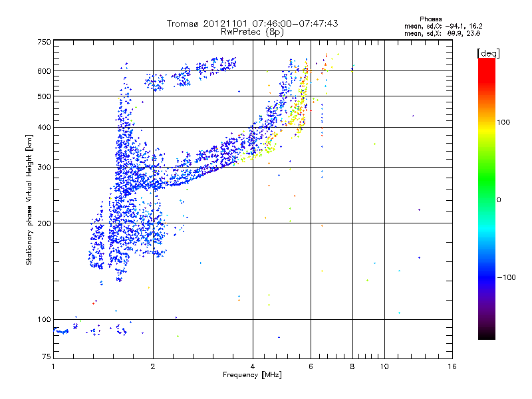Click the '16' frequency axis tick label
The width and height of the screenshot is (532, 399).
coord(452,366)
